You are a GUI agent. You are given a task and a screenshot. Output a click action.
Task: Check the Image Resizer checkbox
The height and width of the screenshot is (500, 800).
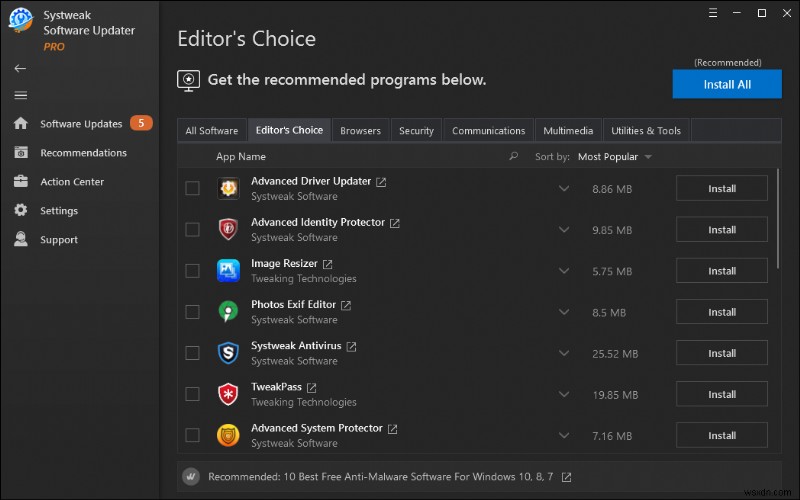[x=192, y=270]
